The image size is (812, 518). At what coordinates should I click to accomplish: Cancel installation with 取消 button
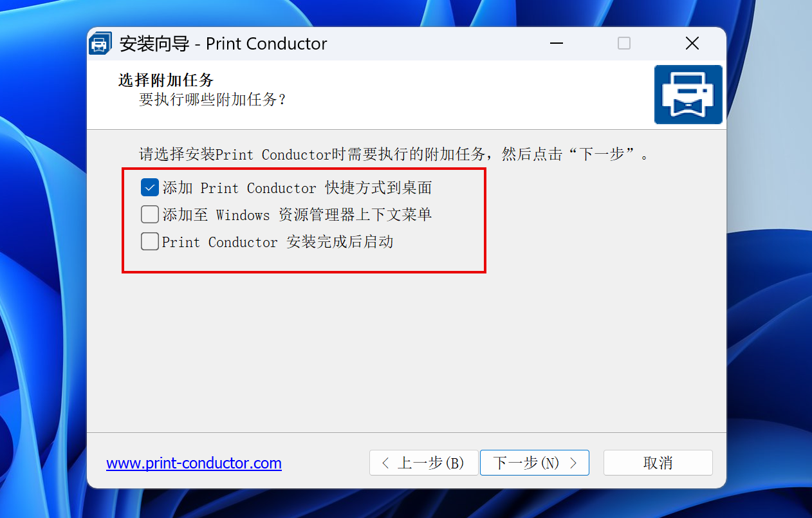[658, 463]
